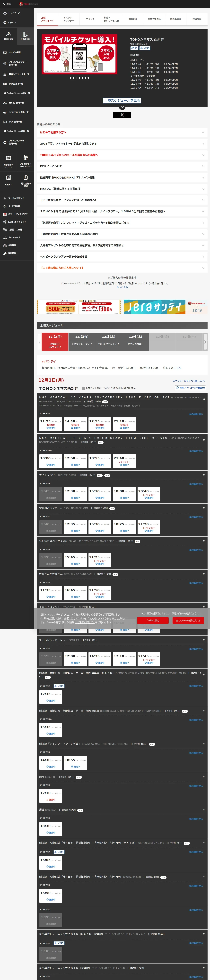
Task: Open 公式SNSアカウント share item
Action: click(15, 222)
